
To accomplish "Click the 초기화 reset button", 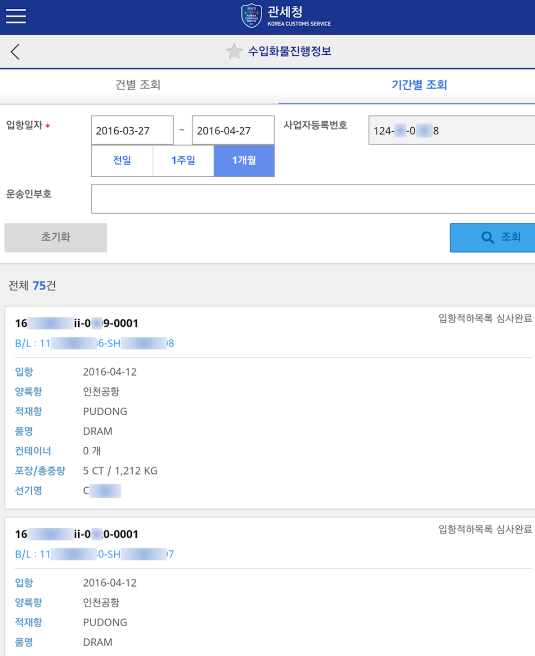I will coord(56,237).
